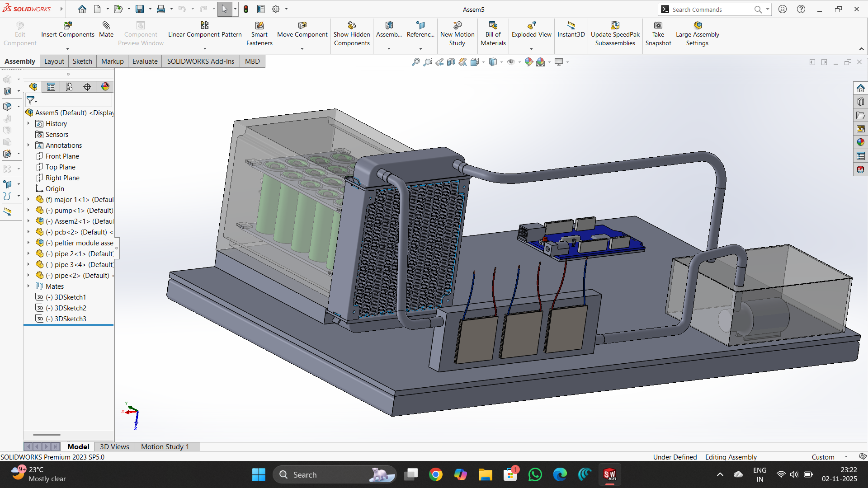Expand the pump<1> component node

tap(28, 210)
